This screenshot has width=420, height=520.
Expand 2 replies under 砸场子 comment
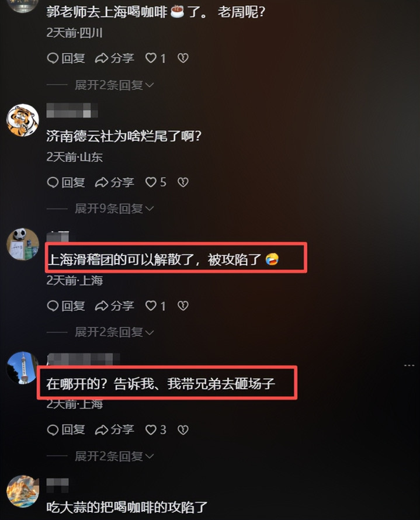pyautogui.click(x=114, y=456)
